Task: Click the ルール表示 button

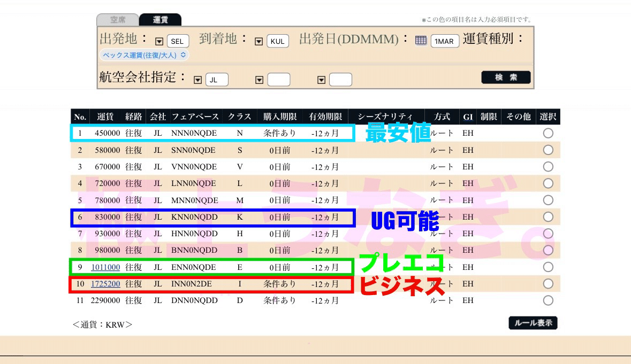Action: [533, 323]
